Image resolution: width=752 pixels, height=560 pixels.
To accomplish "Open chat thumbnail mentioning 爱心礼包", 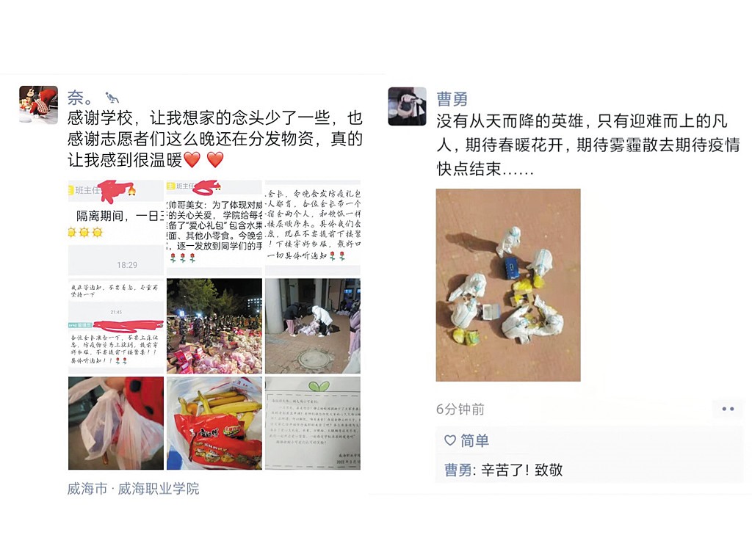I will coord(214,228).
